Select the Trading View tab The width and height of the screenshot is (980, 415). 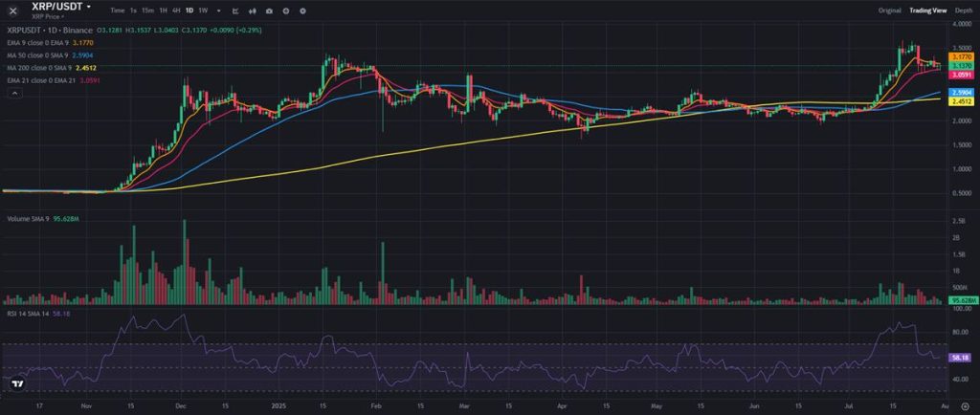click(928, 11)
